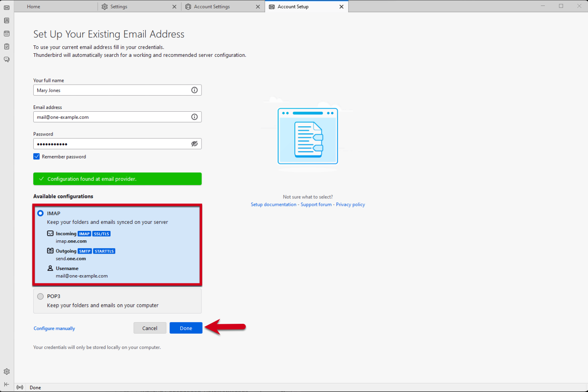Select the IMAP configuration radio button
588x392 pixels.
tap(40, 213)
